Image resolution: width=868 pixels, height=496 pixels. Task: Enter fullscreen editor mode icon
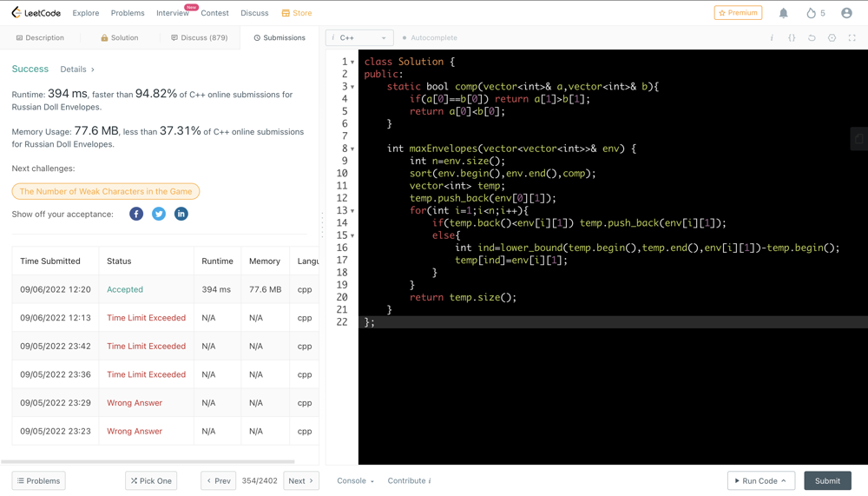(852, 38)
